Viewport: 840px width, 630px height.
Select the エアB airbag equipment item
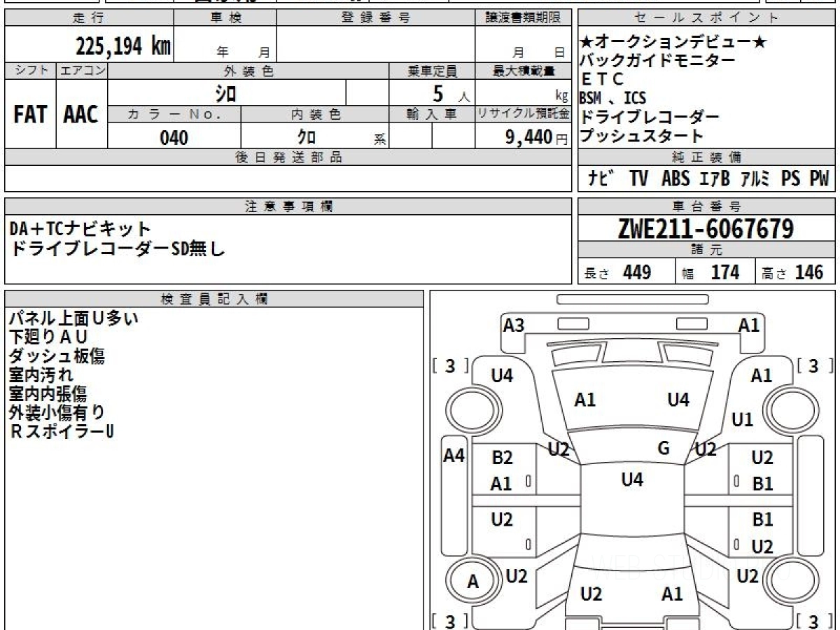714,178
